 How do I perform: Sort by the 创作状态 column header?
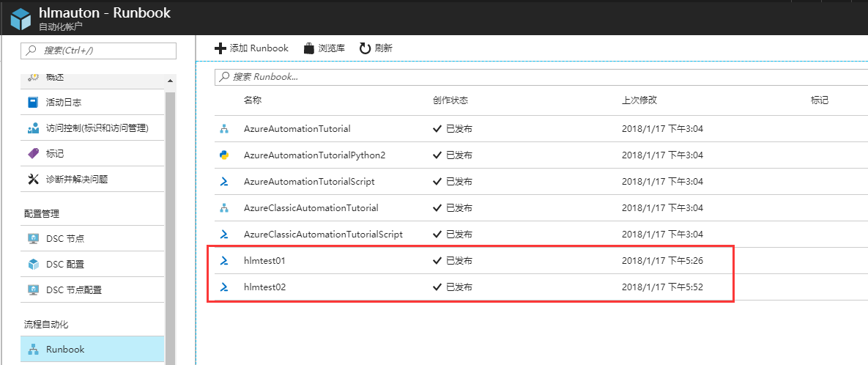450,100
